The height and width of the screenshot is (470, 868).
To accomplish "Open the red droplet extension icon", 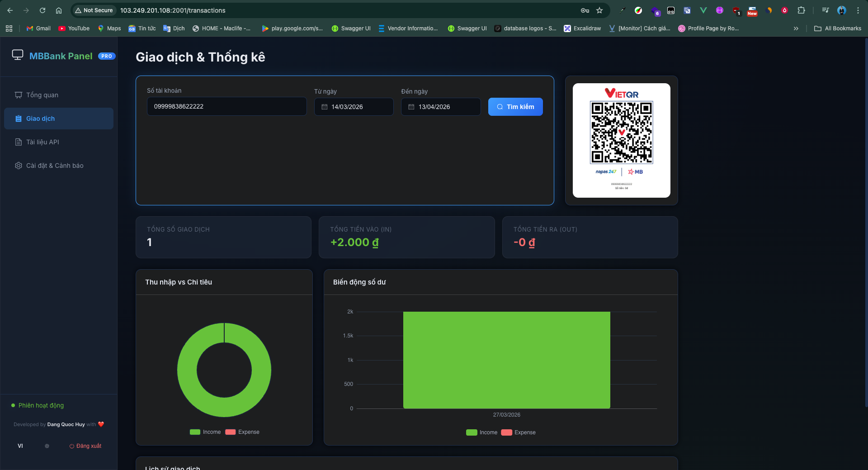I will pos(785,10).
